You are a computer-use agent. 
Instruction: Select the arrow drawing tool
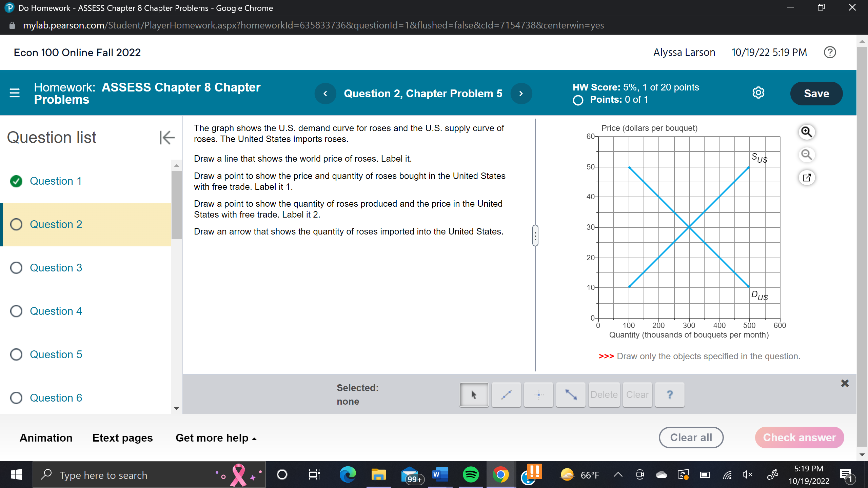click(x=571, y=394)
